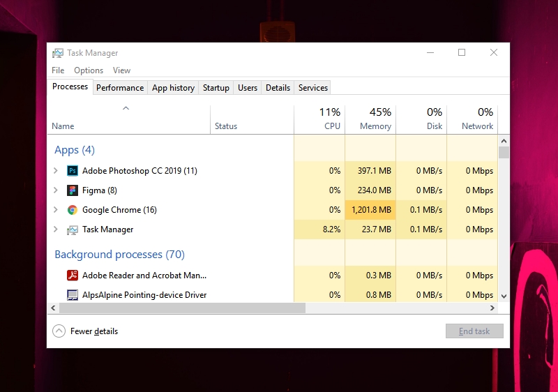Click the vertical scrollbar thumb

click(504, 152)
